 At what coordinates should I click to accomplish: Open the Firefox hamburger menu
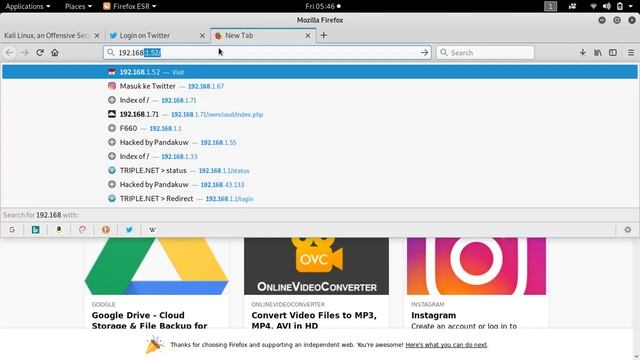coord(631,53)
